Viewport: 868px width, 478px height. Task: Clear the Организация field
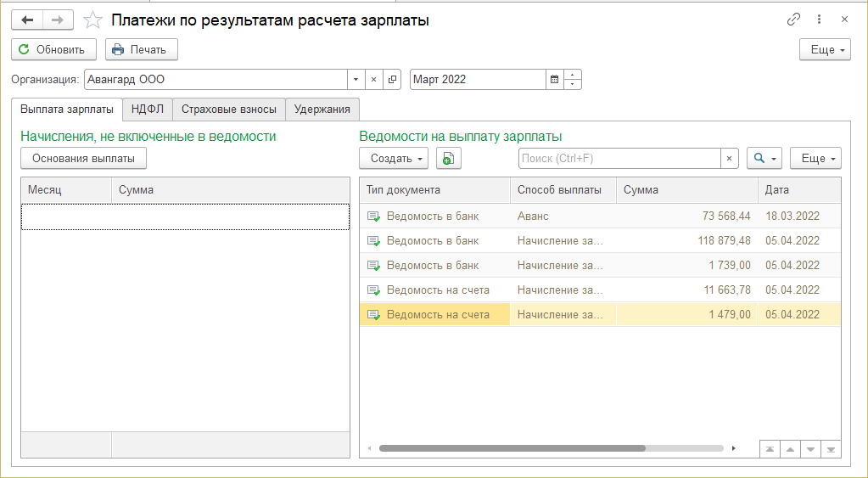point(374,80)
